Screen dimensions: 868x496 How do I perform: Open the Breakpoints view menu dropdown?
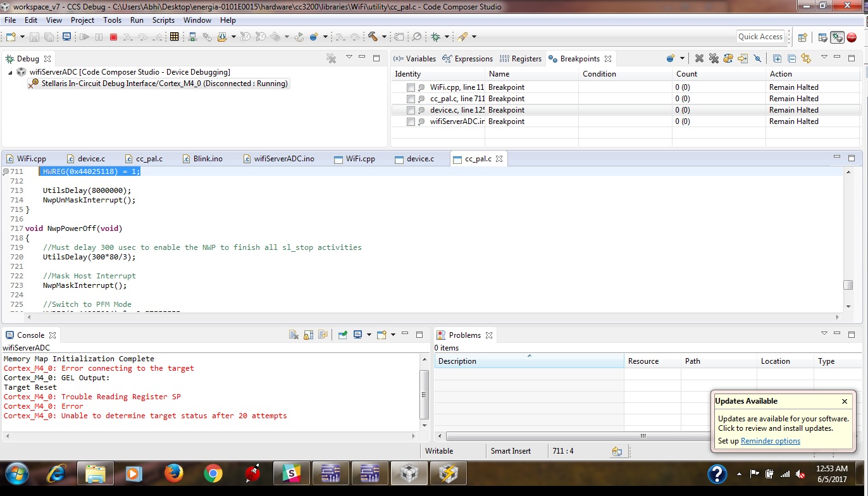[x=824, y=58]
